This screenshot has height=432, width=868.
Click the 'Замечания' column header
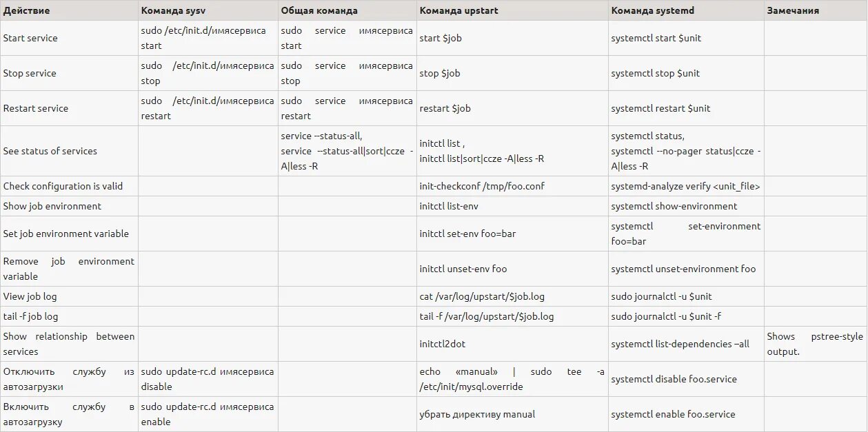click(792, 11)
